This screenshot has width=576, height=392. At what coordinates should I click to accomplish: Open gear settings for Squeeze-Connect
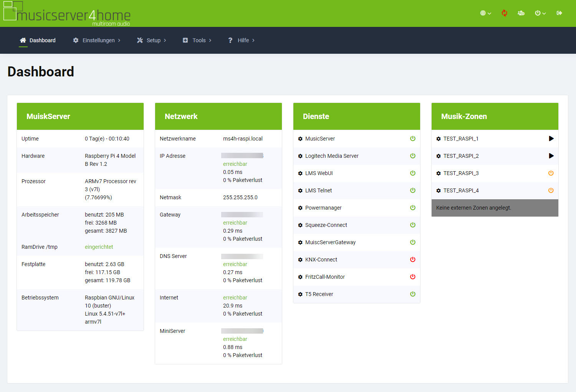(300, 225)
